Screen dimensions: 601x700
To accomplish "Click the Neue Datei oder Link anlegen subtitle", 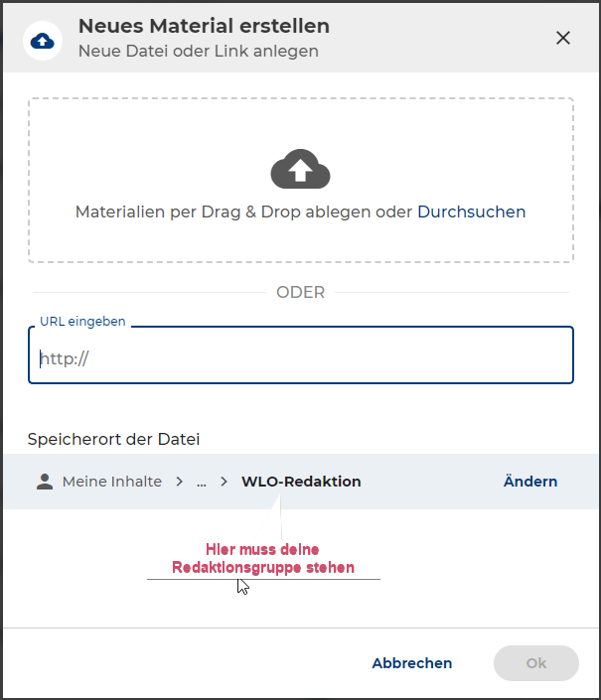I will click(199, 51).
